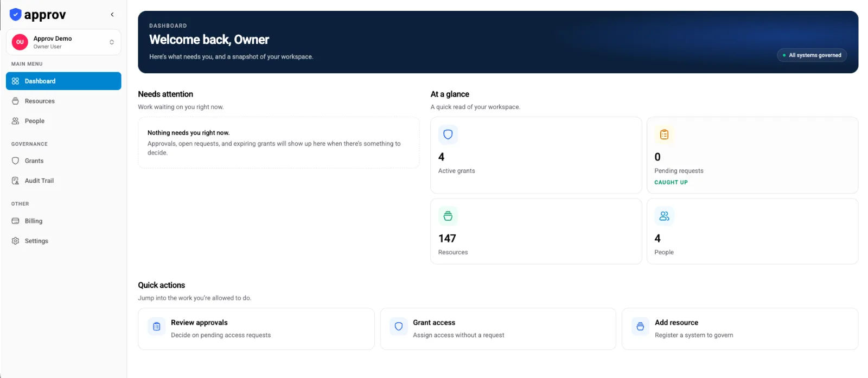868x378 pixels.
Task: Click the red OU avatar badge
Action: point(20,42)
